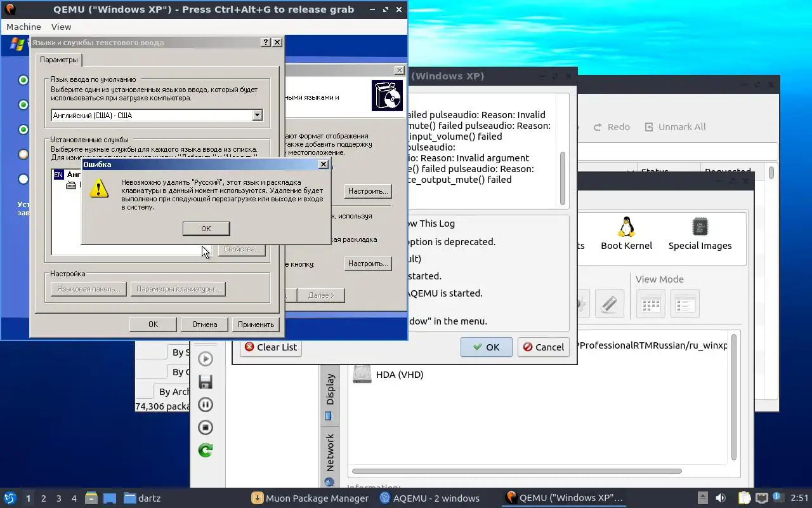Click the upper Настроить... button in XP wizard

coord(368,191)
